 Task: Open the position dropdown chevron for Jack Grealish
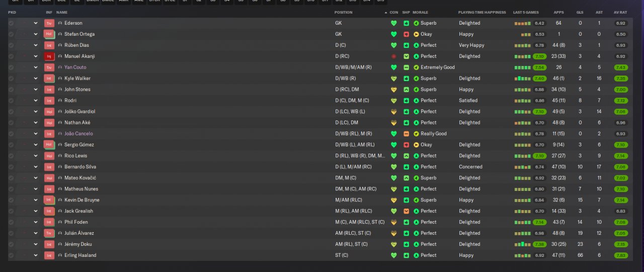(x=36, y=211)
